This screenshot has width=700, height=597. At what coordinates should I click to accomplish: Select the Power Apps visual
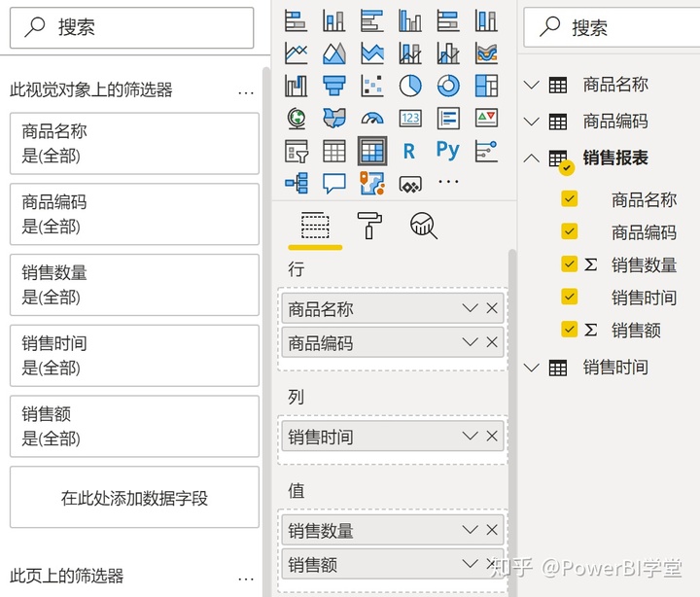[410, 184]
